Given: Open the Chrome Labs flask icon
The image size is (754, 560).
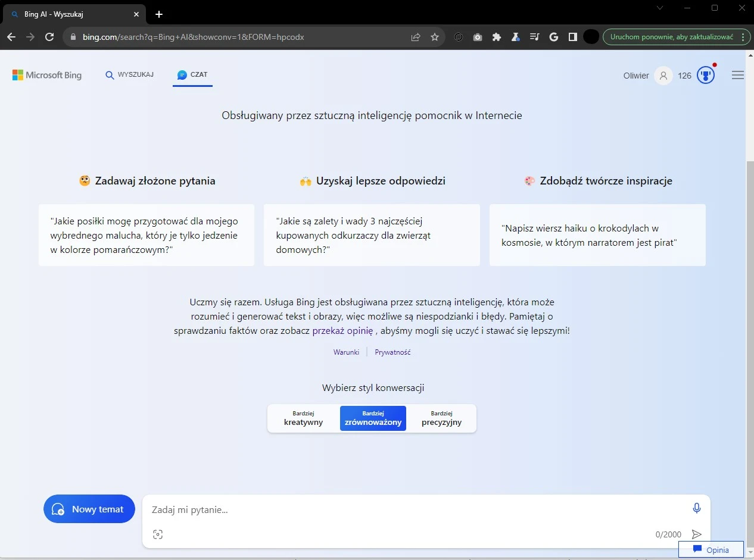Looking at the screenshot, I should click(516, 37).
